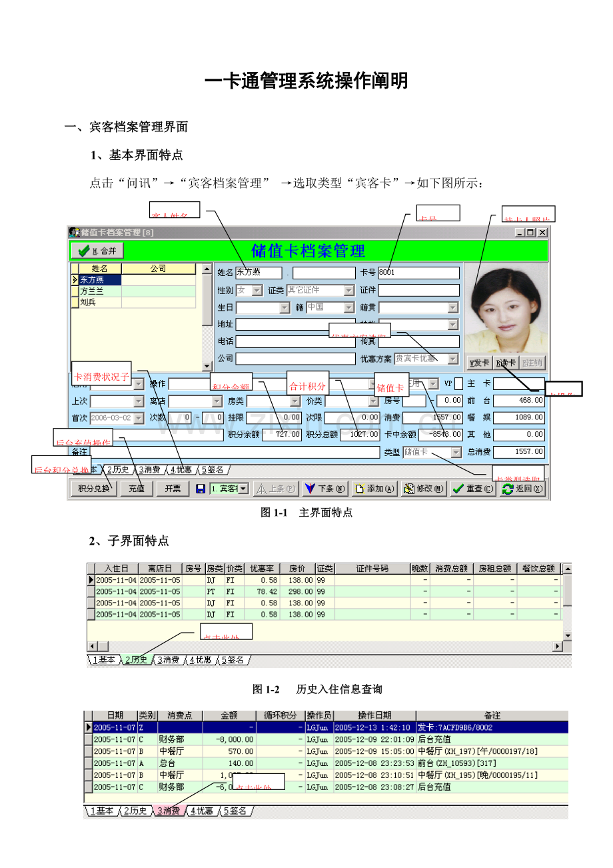Open the 证类 dropdown showing 其它证件
Screen dimensions: 613x868
click(x=348, y=291)
